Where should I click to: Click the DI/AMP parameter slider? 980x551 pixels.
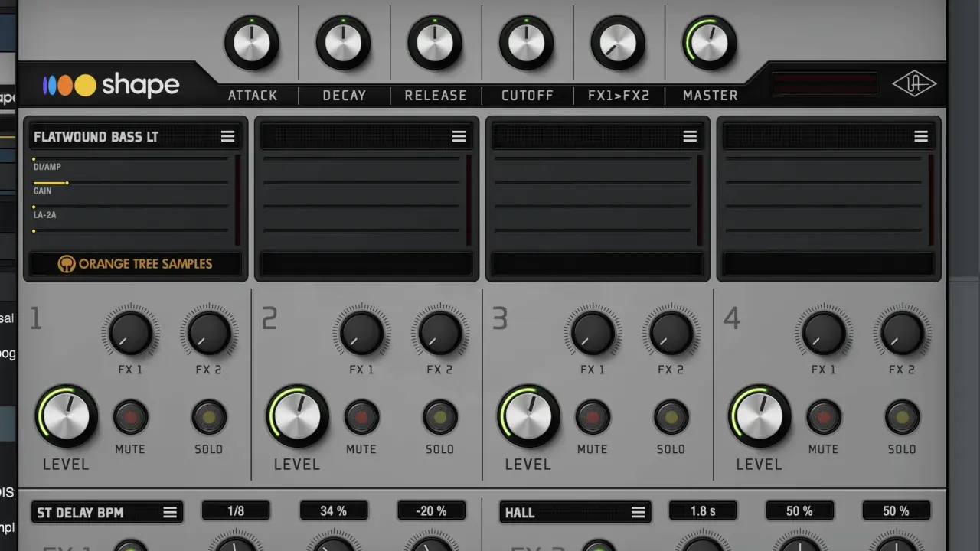tap(130, 159)
